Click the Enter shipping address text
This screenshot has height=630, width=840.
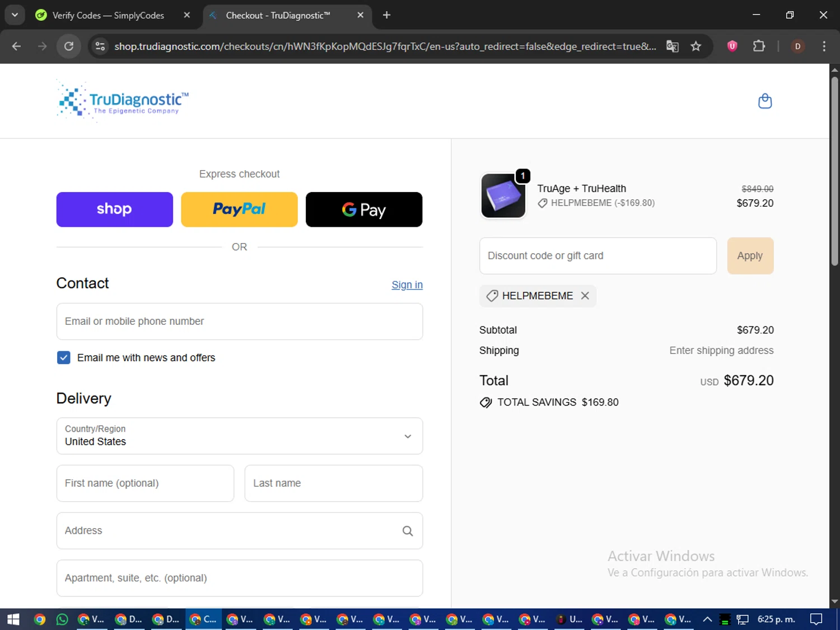coord(721,351)
